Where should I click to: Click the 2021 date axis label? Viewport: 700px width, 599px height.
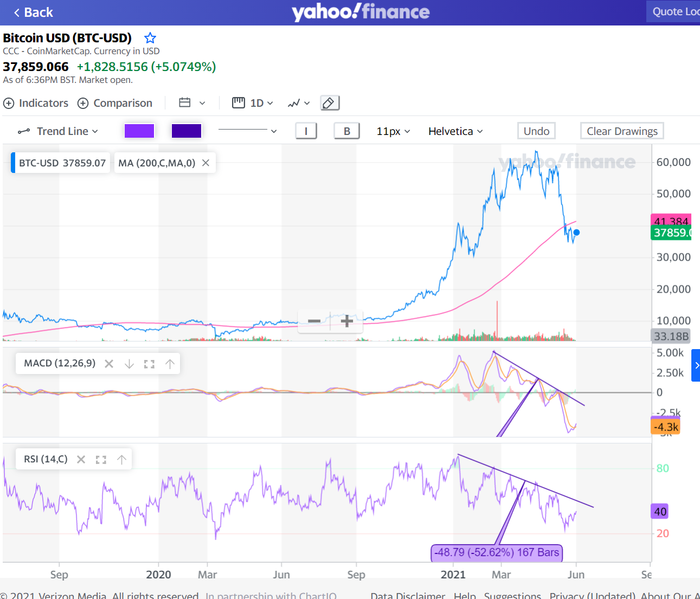(453, 575)
